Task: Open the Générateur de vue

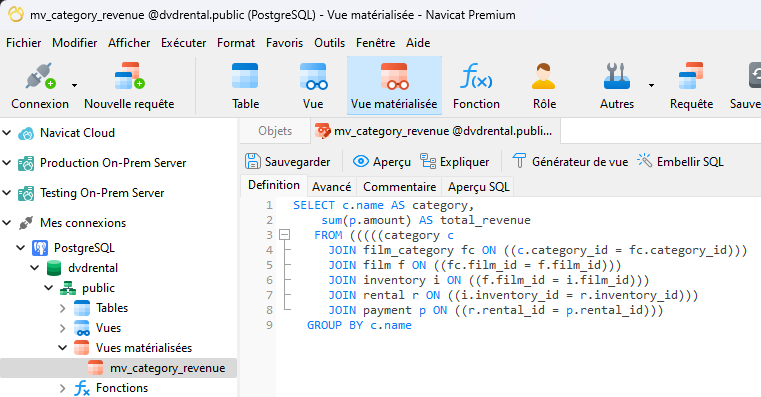Action: click(570, 162)
